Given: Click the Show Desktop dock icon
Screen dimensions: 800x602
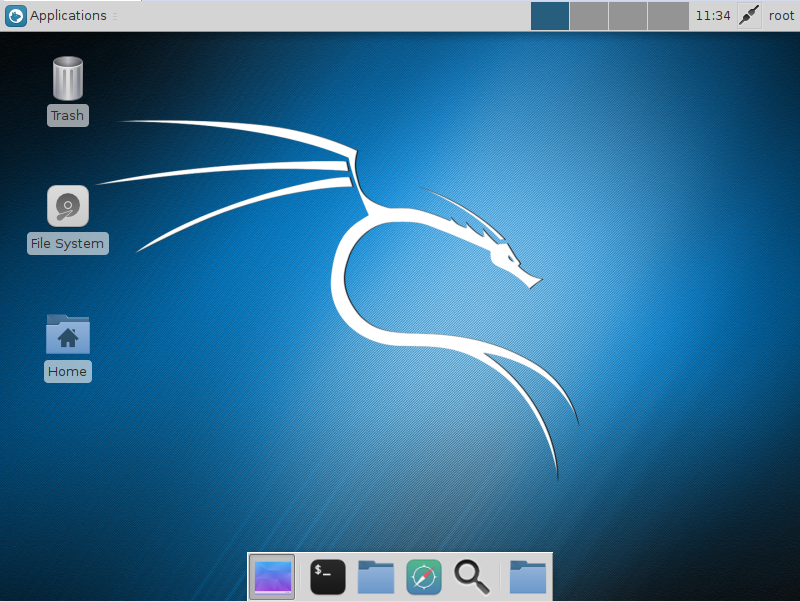Looking at the screenshot, I should 272,578.
